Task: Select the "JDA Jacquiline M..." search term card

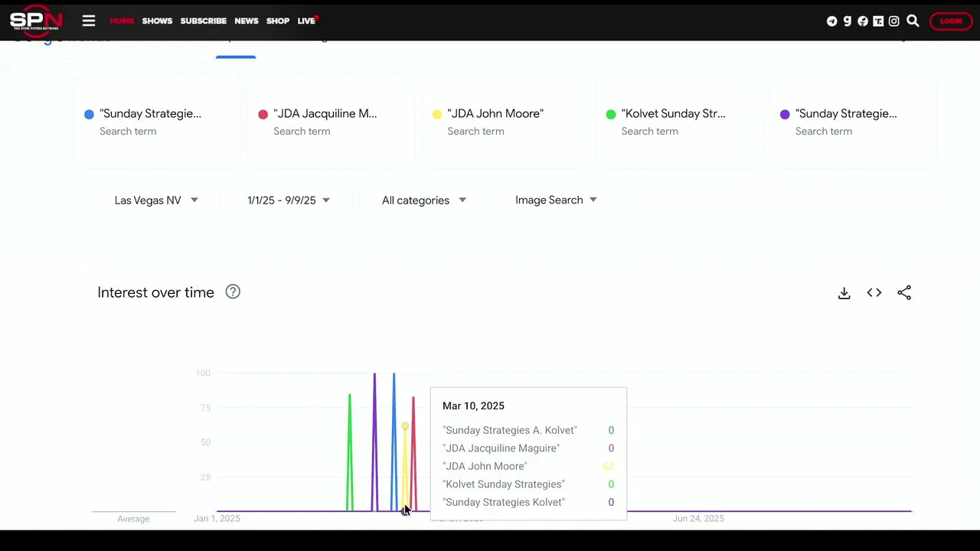Action: point(332,122)
